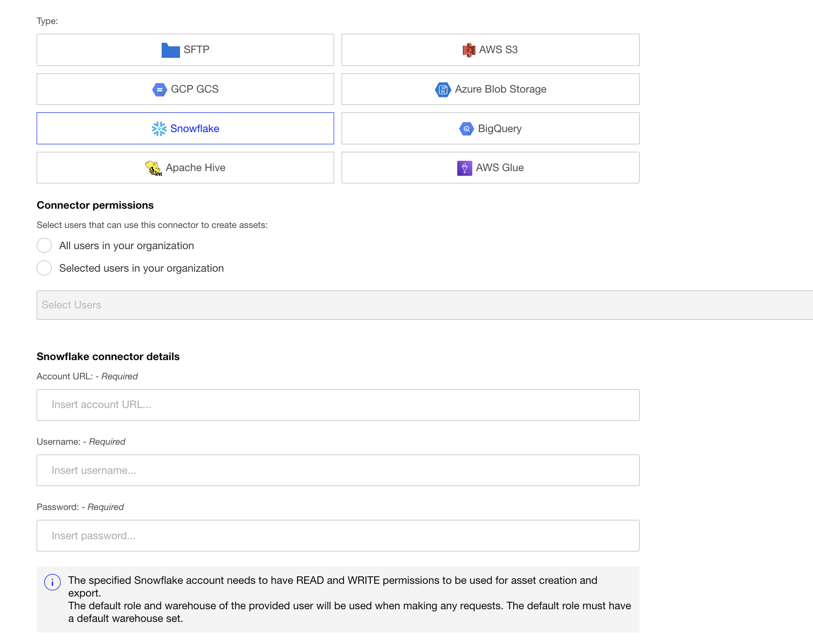This screenshot has height=644, width=813.
Task: Focus the Account URL input field
Action: point(338,405)
